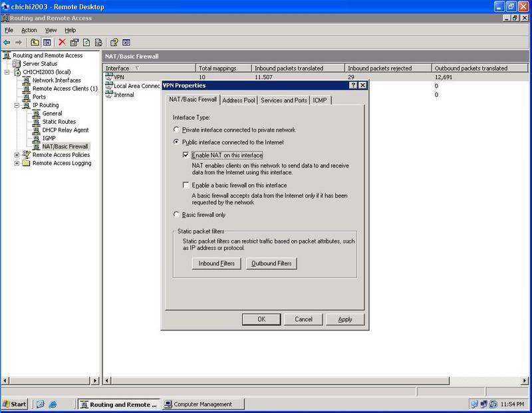Open Remote Access Policies node
This screenshot has width=532, height=413.
tap(61, 155)
